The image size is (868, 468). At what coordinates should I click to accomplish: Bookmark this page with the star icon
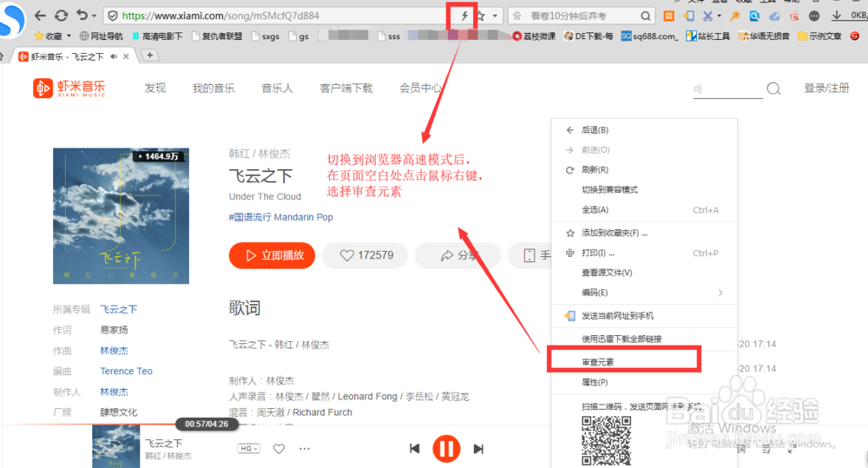[481, 16]
